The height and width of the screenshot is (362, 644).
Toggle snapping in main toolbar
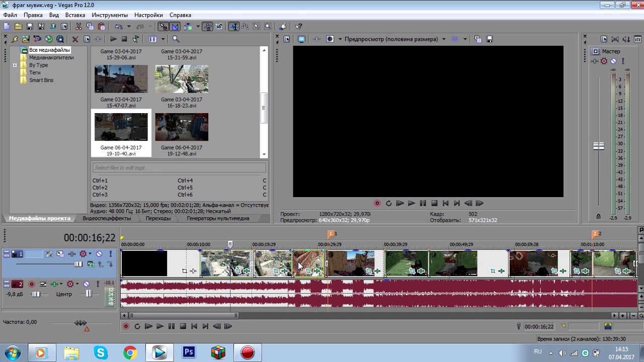[x=164, y=26]
